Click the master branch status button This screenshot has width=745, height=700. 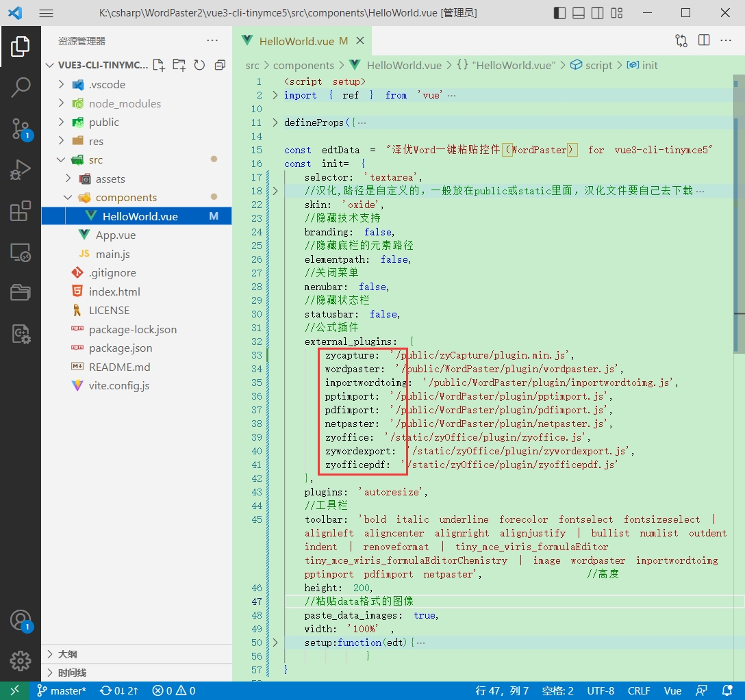coord(62,691)
